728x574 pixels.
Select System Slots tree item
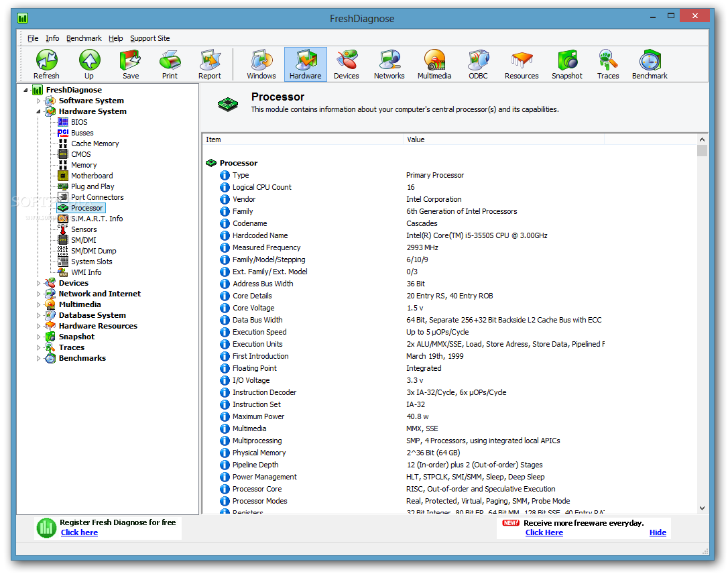pyautogui.click(x=91, y=262)
